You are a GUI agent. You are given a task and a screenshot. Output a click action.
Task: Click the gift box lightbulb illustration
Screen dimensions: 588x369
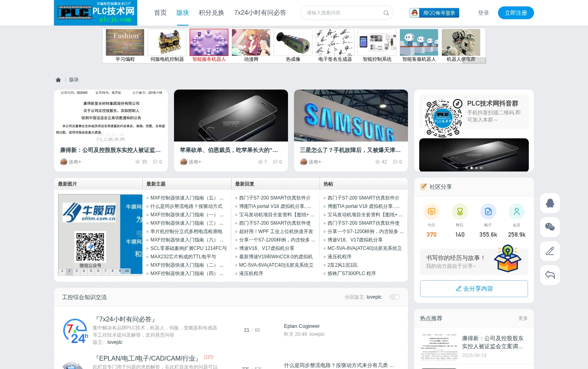point(508,258)
